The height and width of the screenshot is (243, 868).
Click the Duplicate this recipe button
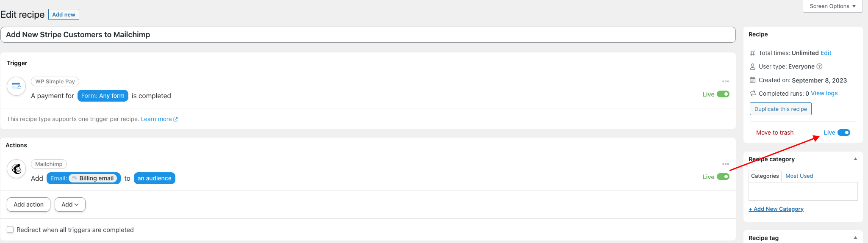point(780,109)
